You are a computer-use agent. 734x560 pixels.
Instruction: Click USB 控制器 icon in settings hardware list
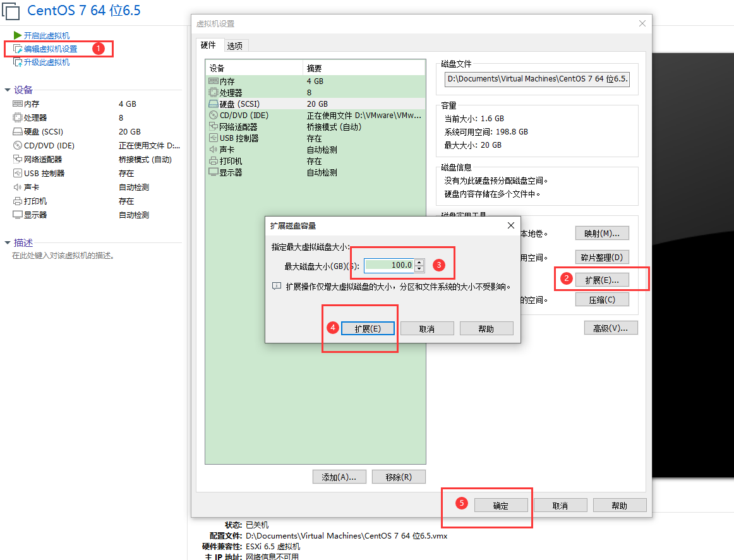214,138
